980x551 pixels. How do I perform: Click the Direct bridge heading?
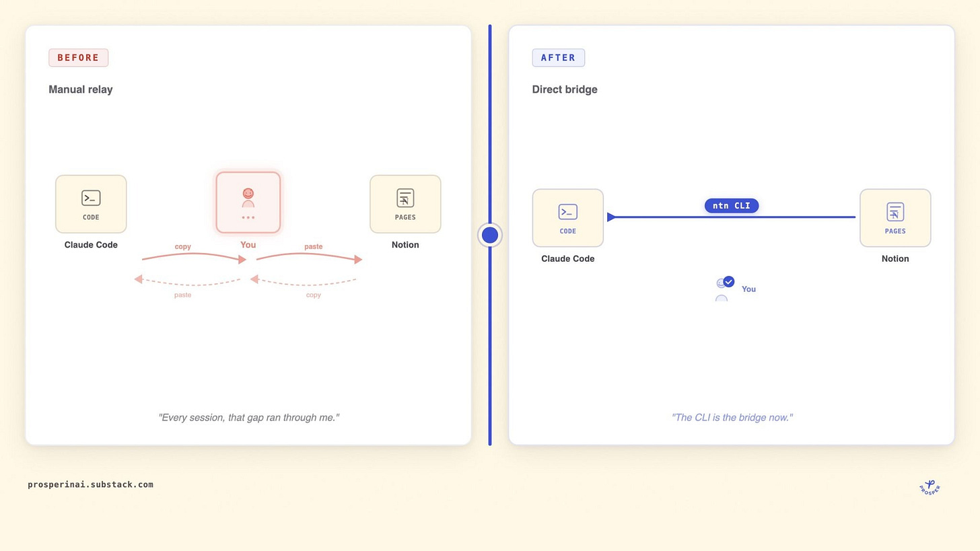[x=565, y=89]
